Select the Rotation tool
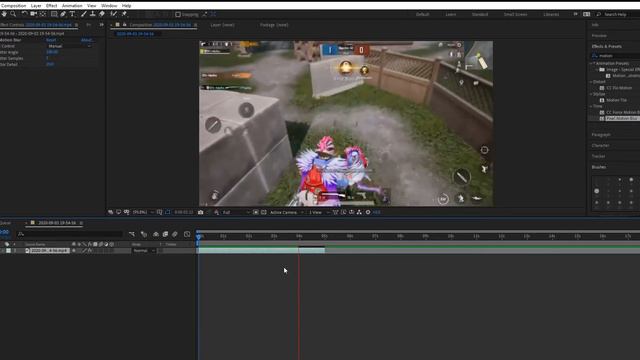Image resolution: width=640 pixels, height=360 pixels. click(24, 14)
